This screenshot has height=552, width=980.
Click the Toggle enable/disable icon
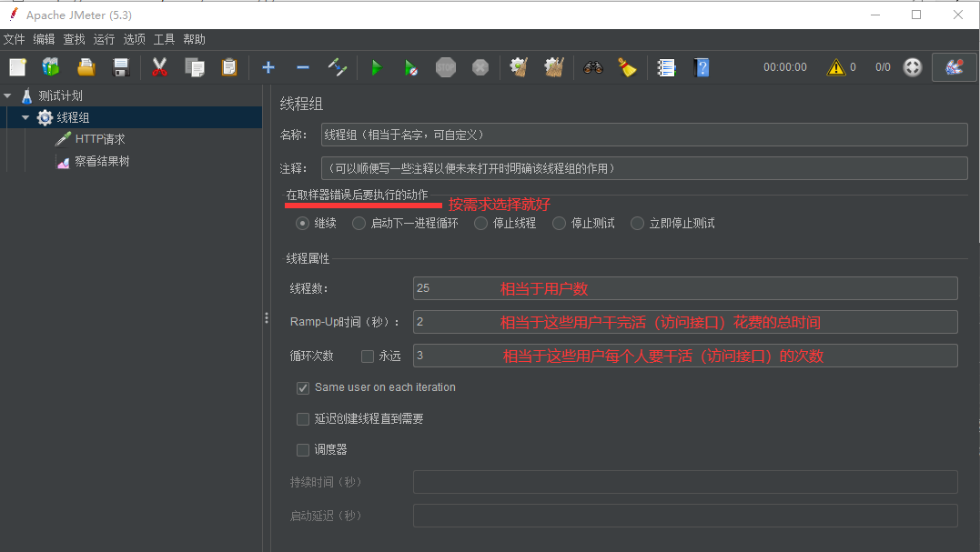tap(338, 67)
